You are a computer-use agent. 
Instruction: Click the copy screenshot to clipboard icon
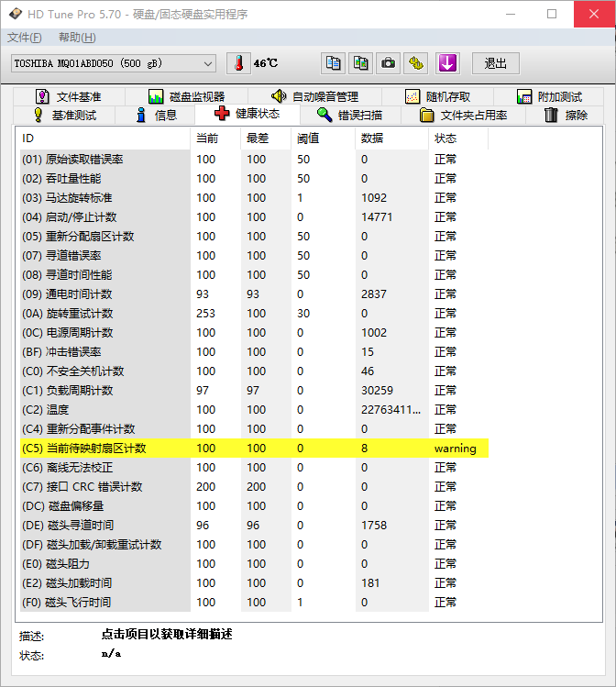pyautogui.click(x=361, y=63)
